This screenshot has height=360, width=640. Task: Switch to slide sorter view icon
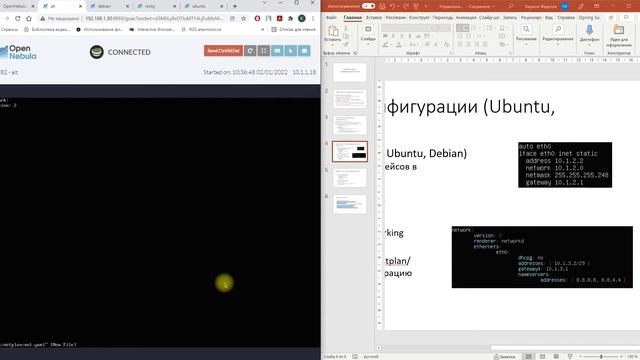542,357
